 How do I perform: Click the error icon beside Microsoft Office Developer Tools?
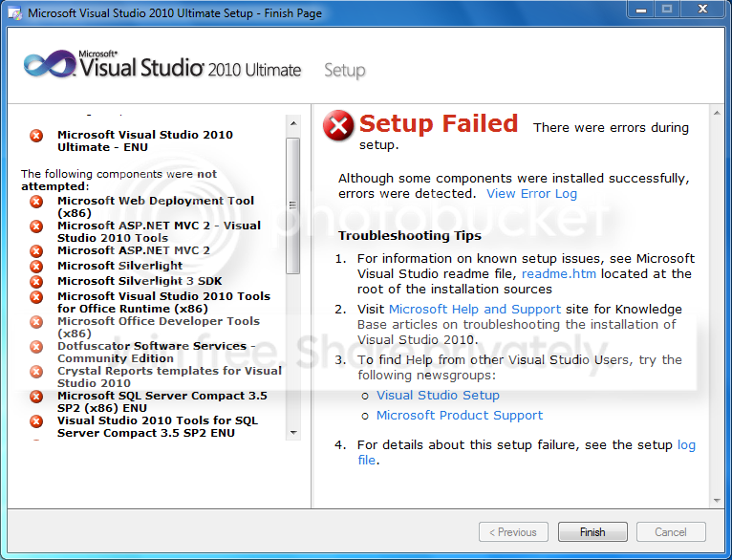point(36,322)
